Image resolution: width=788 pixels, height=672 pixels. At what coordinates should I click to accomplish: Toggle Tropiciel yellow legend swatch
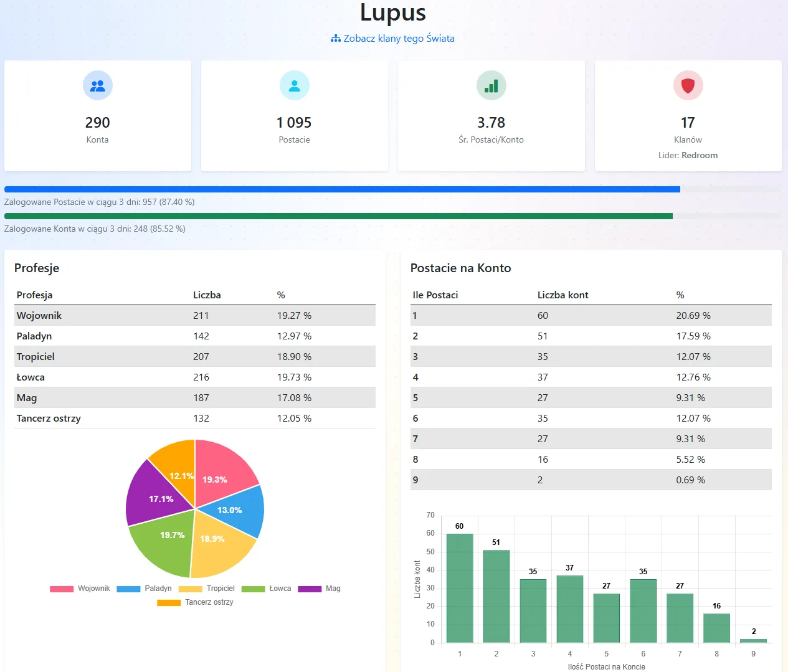191,589
